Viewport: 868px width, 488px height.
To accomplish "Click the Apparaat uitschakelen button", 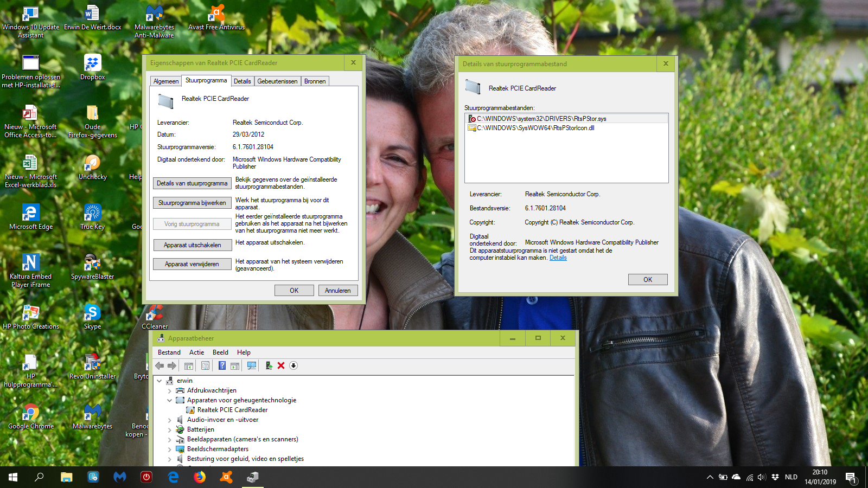I will click(192, 245).
